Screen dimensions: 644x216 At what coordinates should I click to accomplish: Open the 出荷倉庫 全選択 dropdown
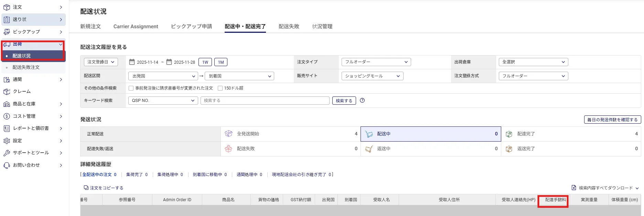(x=534, y=62)
